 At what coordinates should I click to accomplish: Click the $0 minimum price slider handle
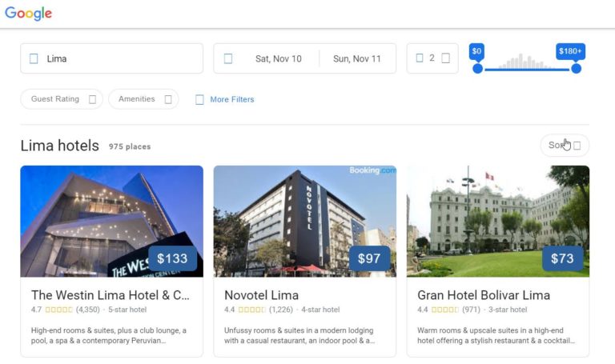477,69
